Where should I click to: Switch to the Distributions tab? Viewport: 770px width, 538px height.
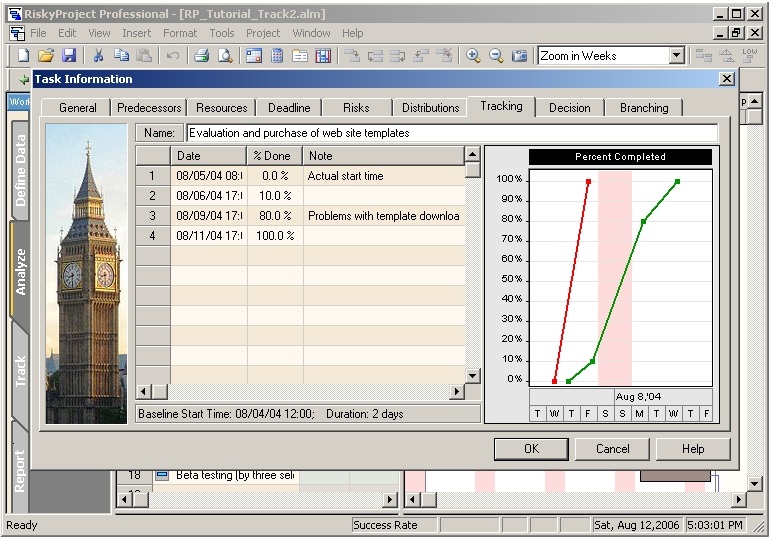click(431, 108)
